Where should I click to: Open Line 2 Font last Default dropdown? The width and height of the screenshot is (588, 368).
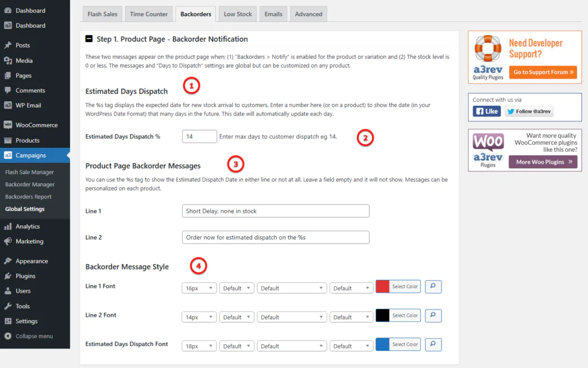(x=351, y=317)
